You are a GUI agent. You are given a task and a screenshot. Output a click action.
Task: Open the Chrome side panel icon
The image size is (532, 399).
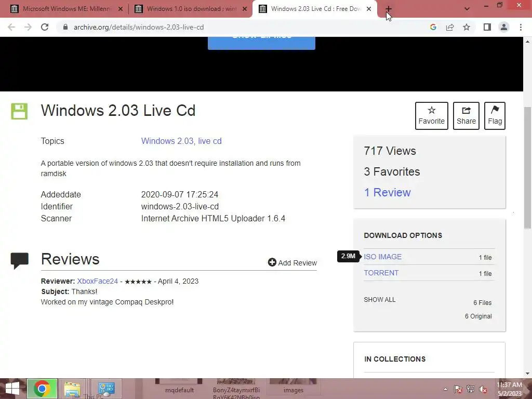coord(487,27)
